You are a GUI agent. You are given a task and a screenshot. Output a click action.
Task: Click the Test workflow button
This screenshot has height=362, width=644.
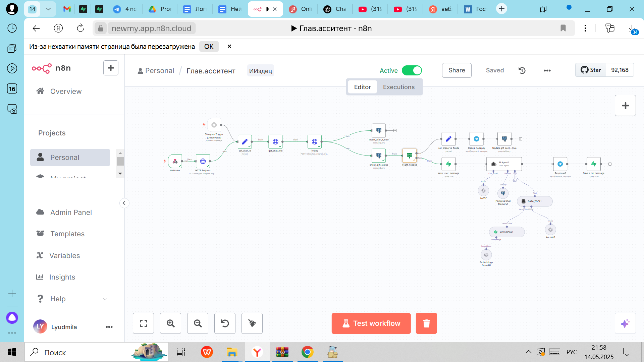click(x=371, y=323)
